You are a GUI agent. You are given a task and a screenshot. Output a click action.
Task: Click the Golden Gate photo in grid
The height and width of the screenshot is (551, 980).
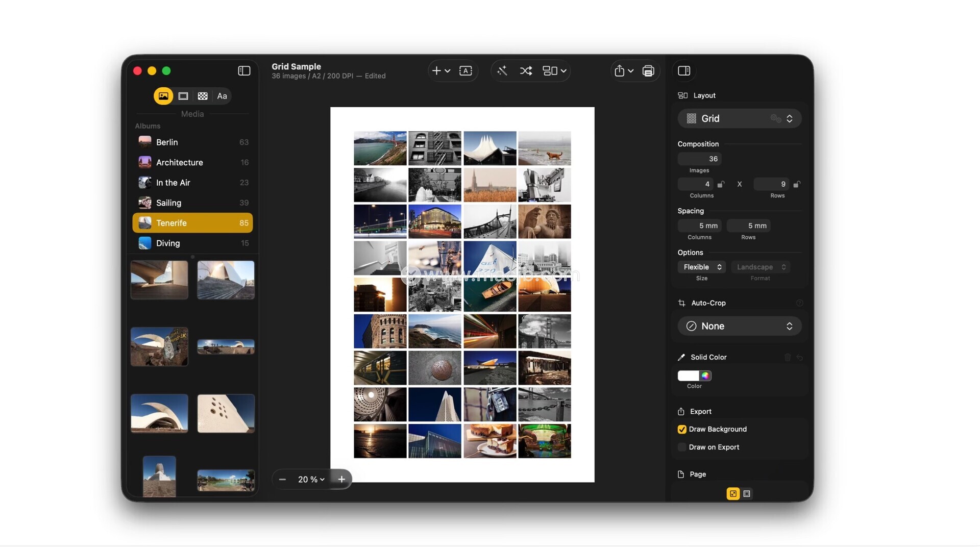[380, 148]
